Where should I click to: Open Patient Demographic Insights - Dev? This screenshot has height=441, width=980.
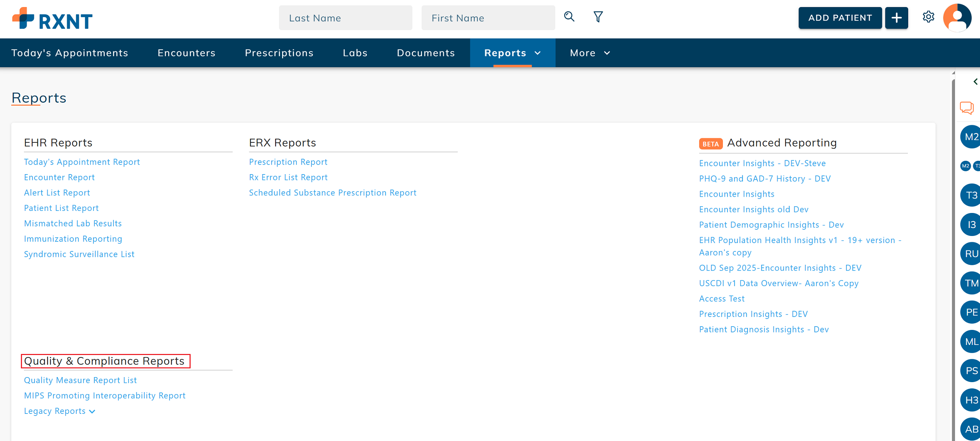771,225
